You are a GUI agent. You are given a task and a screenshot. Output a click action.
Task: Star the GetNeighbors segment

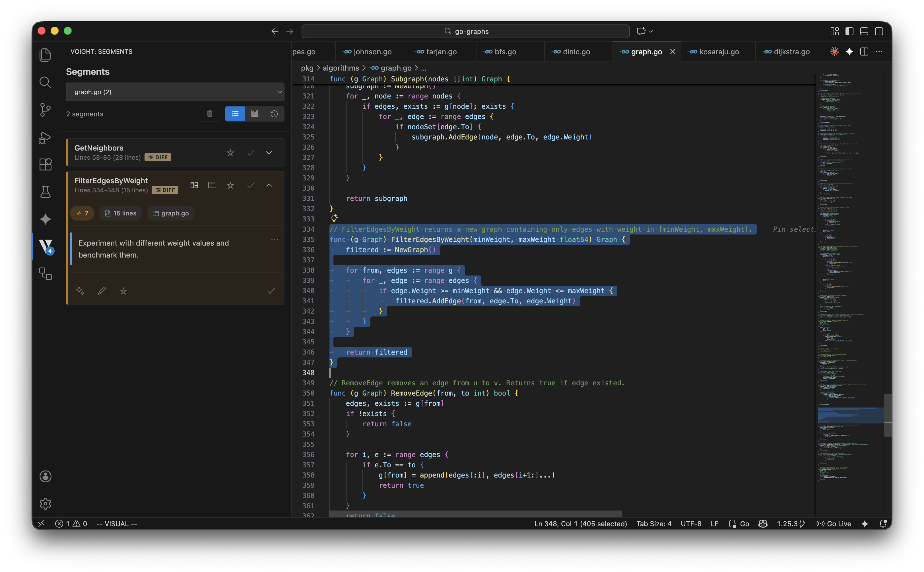pos(230,153)
